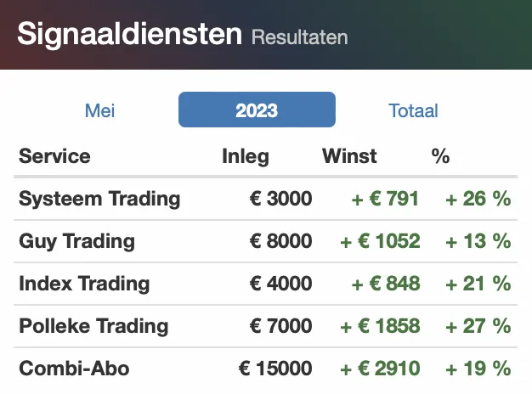Click the + € 2910 profit value
The height and width of the screenshot is (394, 532).
pyautogui.click(x=380, y=369)
